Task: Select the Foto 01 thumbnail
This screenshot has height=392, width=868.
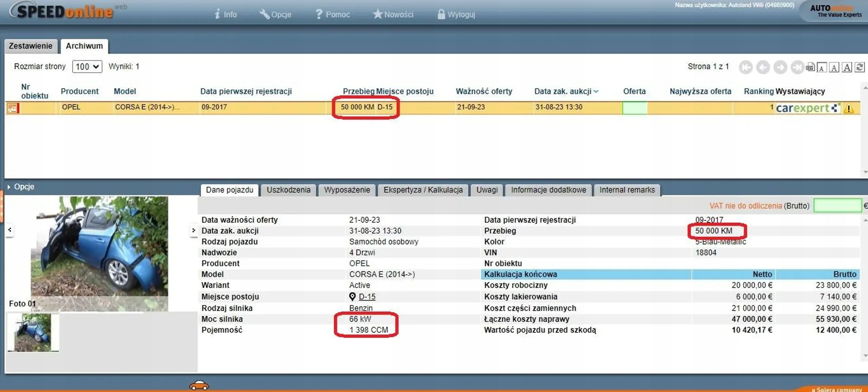Action: (33, 332)
